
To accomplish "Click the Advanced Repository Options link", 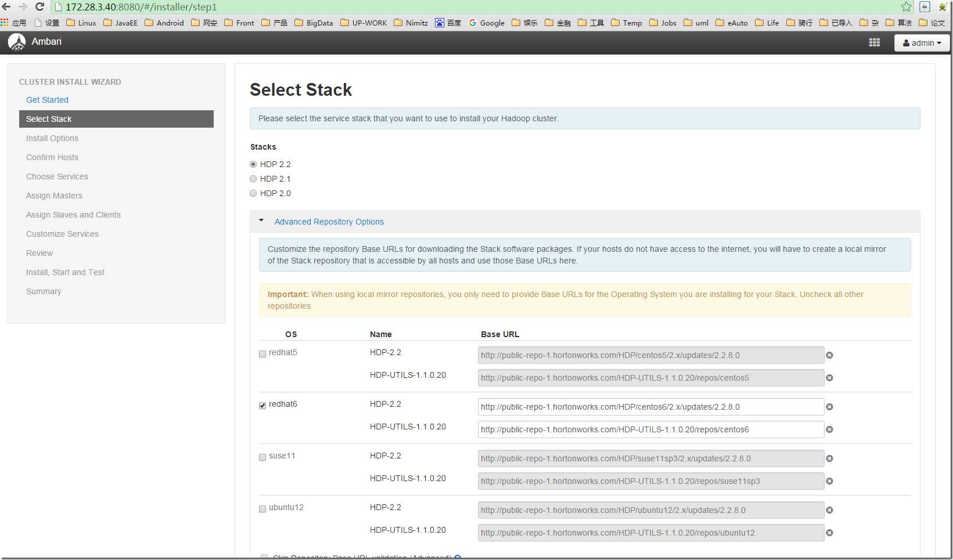I will 329,222.
